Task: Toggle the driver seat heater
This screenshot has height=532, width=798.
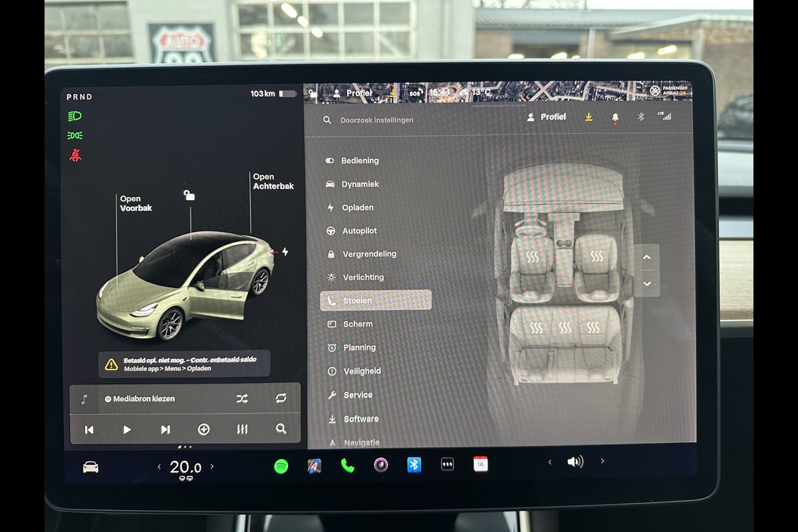Action: [533, 257]
